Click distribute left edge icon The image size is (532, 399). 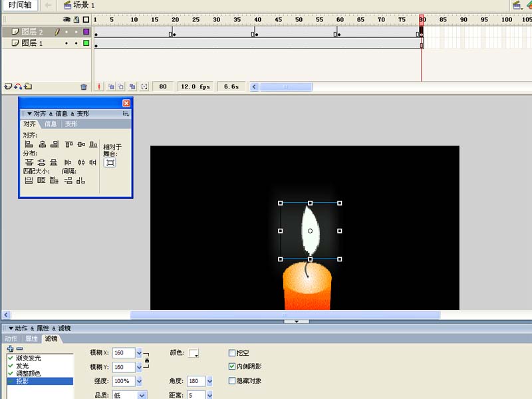pos(68,162)
